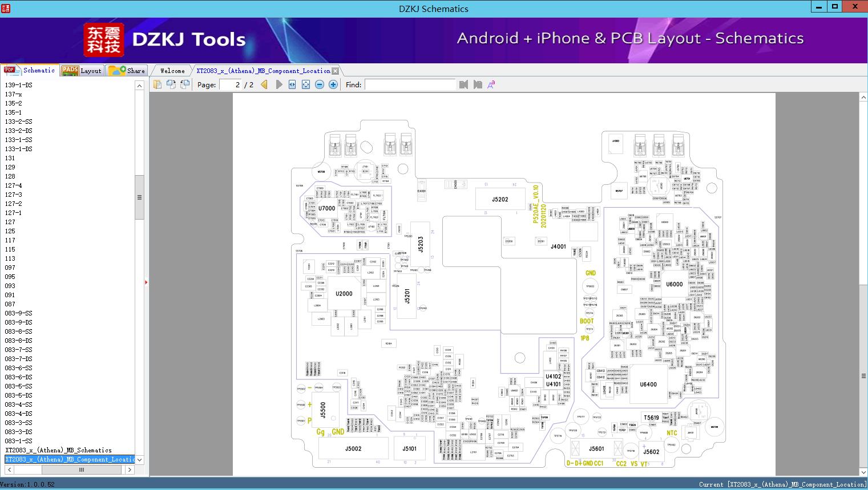The height and width of the screenshot is (490, 868).
Task: Fit whole page icon
Action: coord(306,84)
